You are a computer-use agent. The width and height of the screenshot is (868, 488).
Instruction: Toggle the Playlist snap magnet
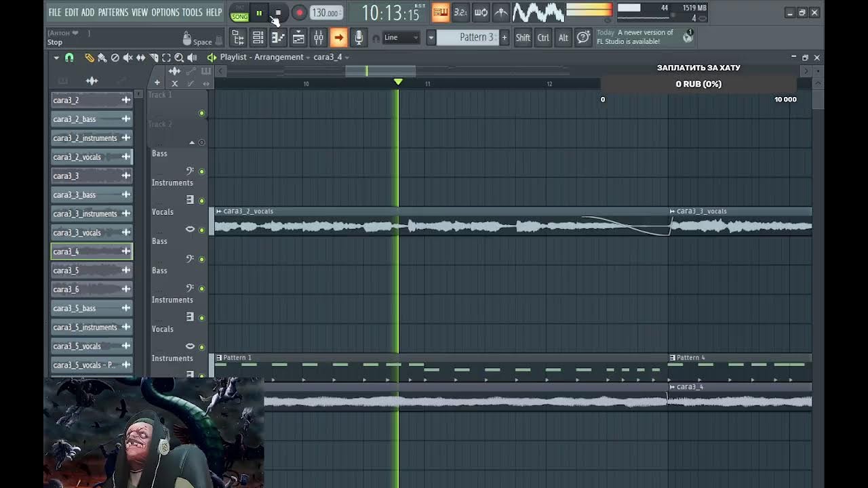tap(69, 58)
